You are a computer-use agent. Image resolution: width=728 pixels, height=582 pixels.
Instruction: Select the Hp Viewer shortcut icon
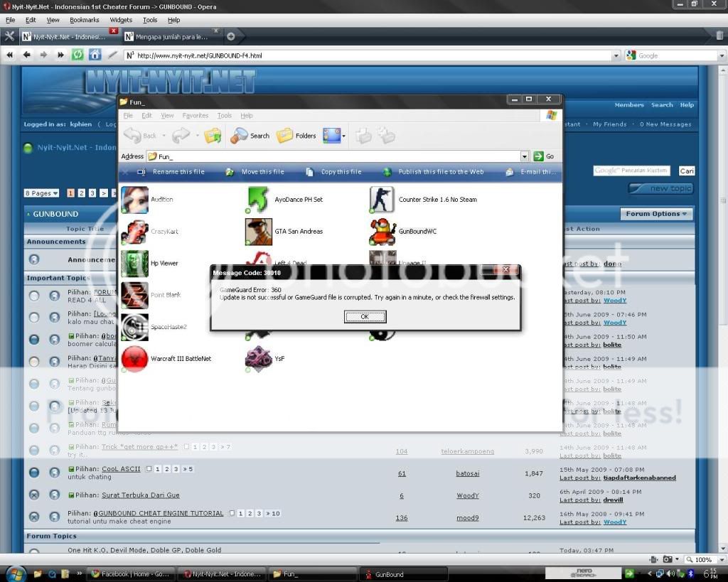pyautogui.click(x=134, y=263)
